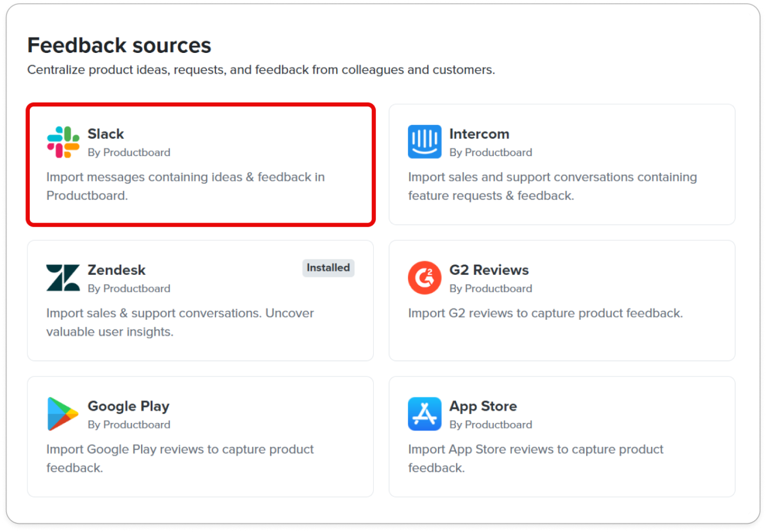This screenshot has height=532, width=766.
Task: Click 'By Productboard' under Zendesk
Action: [x=129, y=289]
